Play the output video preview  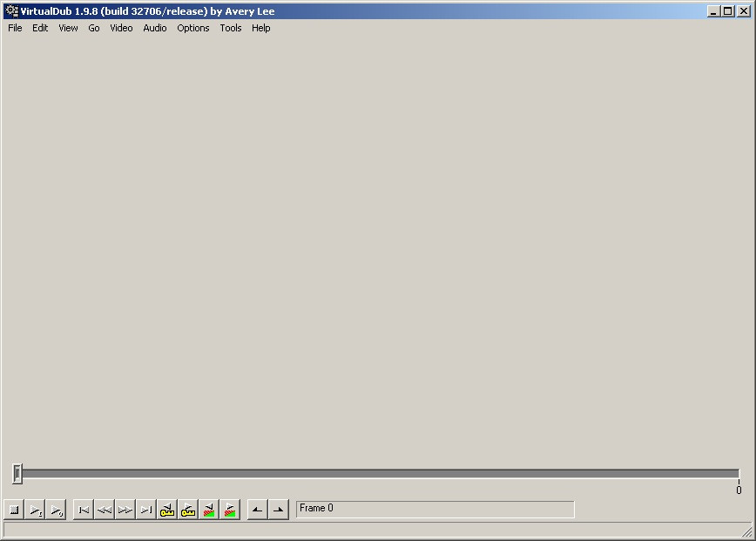pos(56,510)
